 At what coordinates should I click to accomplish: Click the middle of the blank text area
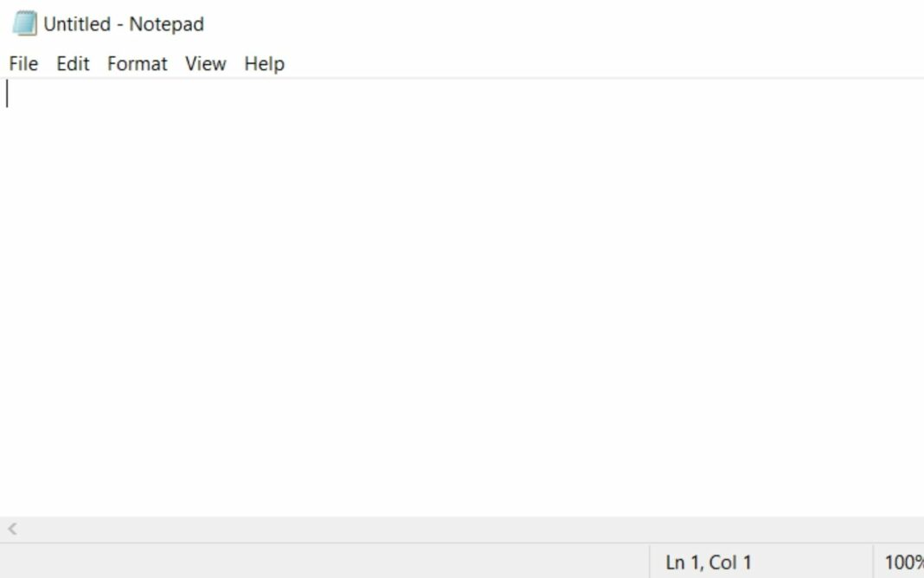coord(462,299)
